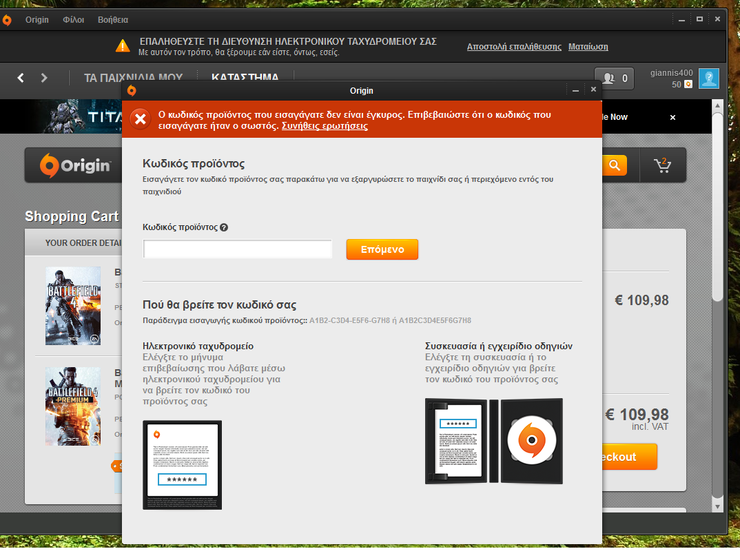The width and height of the screenshot is (740, 560).
Task: Click the Επόμενο button
Action: pos(382,249)
